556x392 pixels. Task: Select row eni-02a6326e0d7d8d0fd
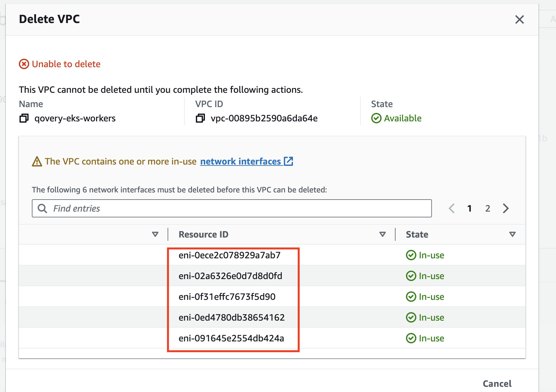tap(230, 276)
